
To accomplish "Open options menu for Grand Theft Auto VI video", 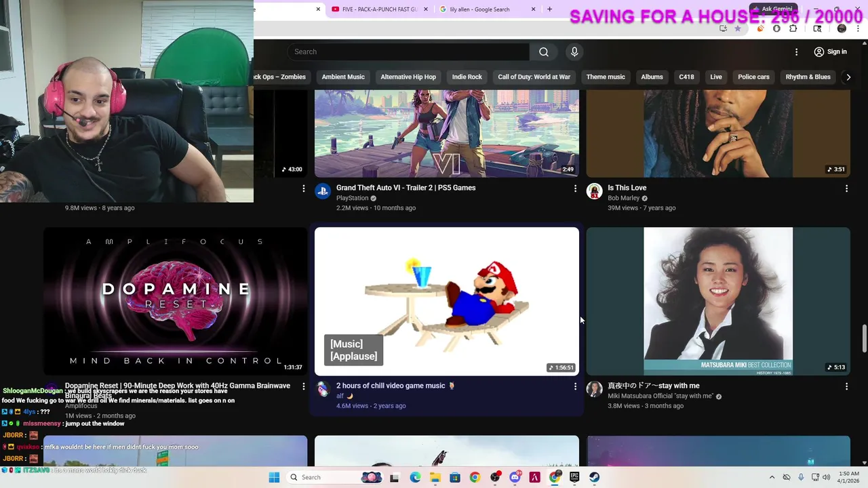I will 575,188.
